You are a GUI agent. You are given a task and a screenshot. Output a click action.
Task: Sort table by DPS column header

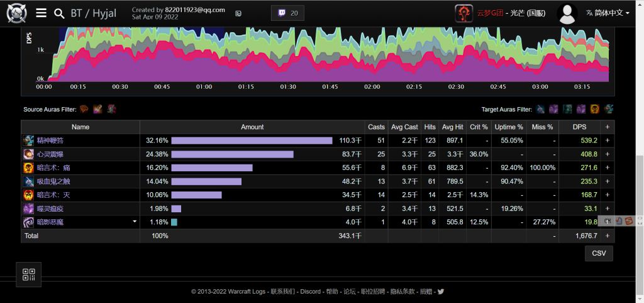point(579,127)
